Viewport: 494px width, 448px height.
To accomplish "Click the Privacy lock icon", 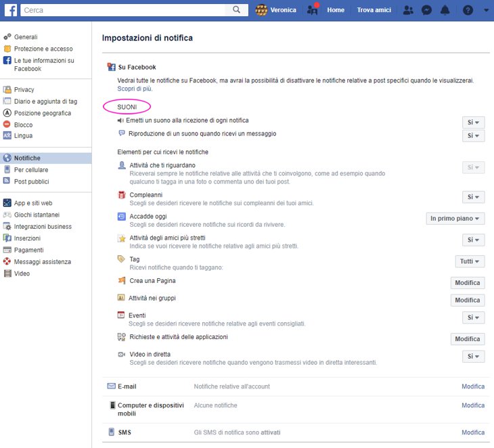I will coord(7,89).
